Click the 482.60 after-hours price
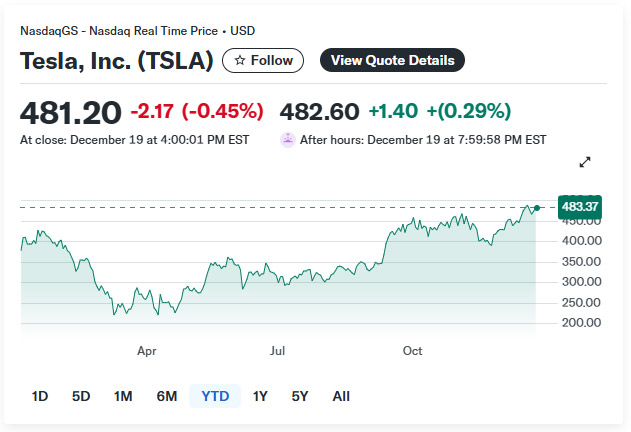The height and width of the screenshot is (432, 631). pyautogui.click(x=319, y=111)
